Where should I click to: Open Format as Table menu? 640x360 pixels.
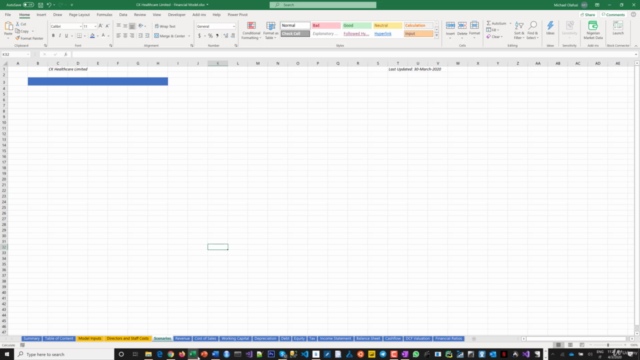(270, 31)
